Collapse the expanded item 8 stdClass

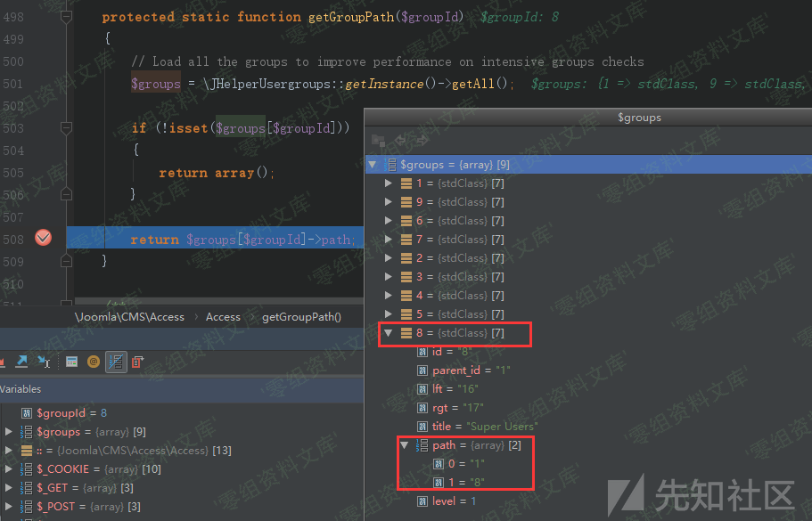(389, 333)
